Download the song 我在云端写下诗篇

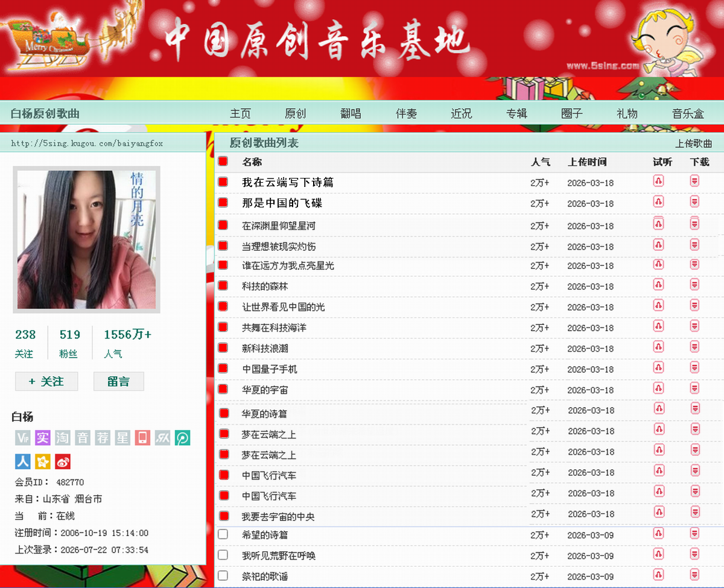tap(694, 181)
